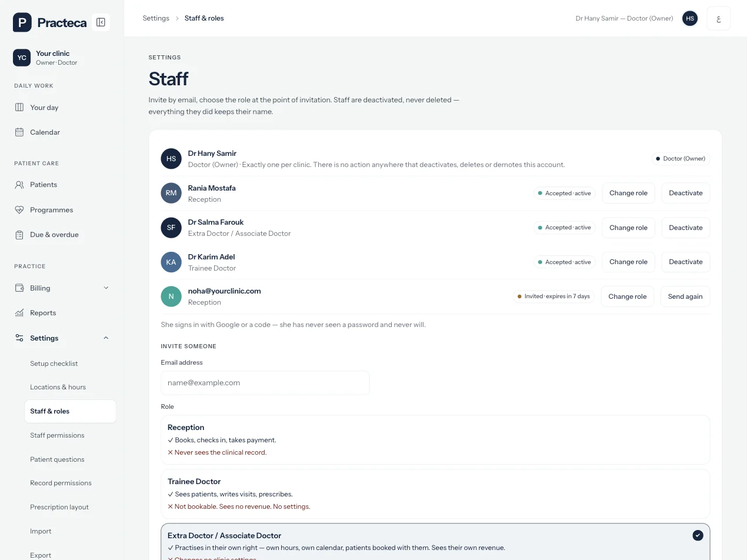
Task: Click Rania Mostafa's Accepted · active badge
Action: pyautogui.click(x=565, y=193)
